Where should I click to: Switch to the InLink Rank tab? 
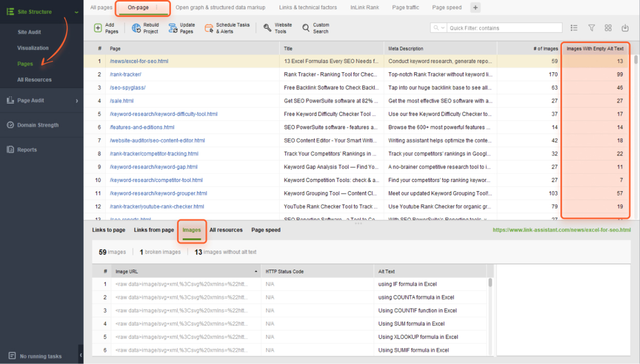(364, 7)
